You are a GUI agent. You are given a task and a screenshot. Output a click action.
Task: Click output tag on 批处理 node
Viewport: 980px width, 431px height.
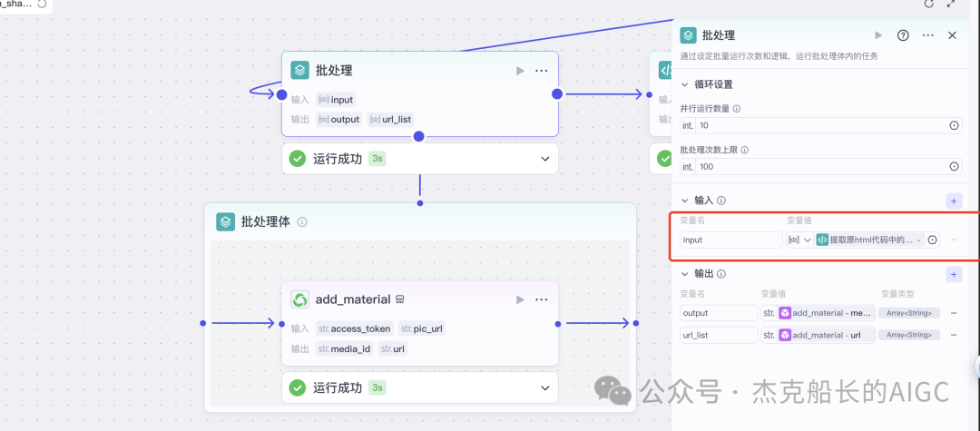338,119
